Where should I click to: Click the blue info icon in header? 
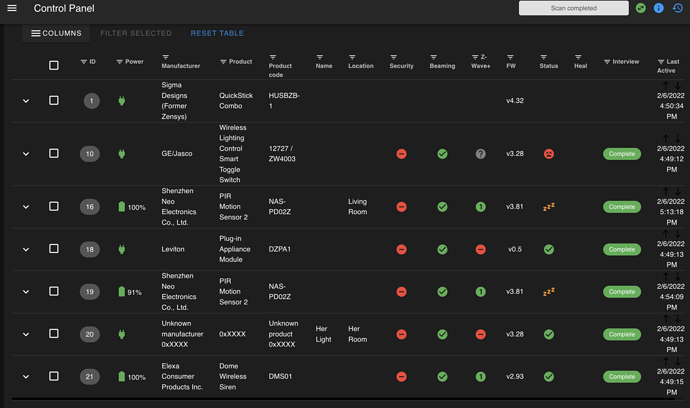tap(658, 8)
